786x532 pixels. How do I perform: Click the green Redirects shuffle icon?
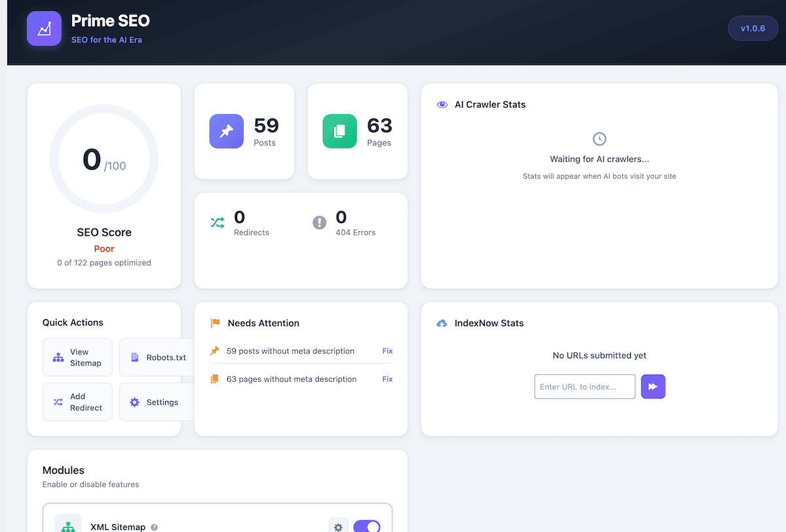click(x=217, y=223)
